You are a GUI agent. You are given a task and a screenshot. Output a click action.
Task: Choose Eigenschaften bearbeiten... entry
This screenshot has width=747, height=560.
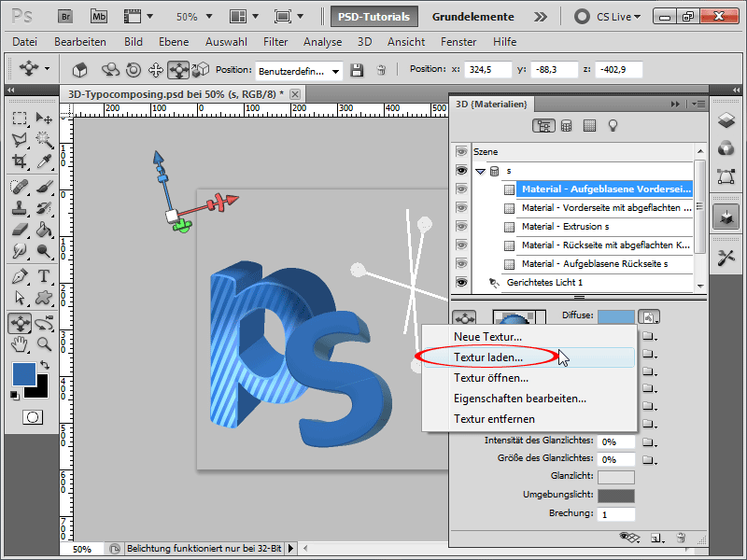point(529,399)
